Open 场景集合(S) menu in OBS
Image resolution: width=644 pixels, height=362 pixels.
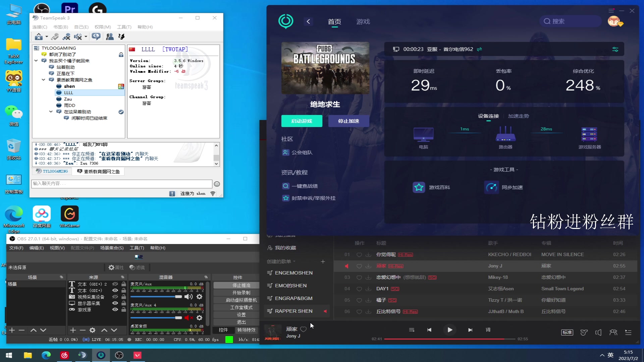112,248
